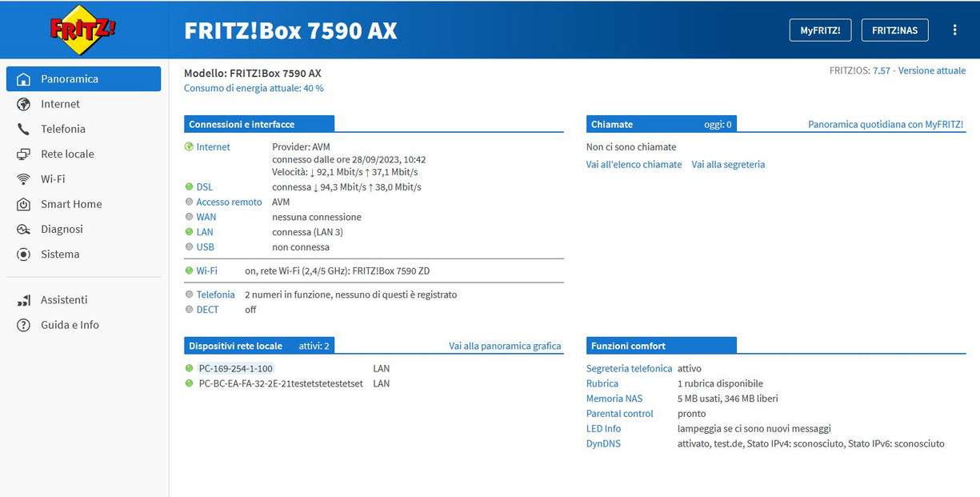This screenshot has height=497, width=980.
Task: Select device PC-169-254-1-100
Action: (236, 369)
